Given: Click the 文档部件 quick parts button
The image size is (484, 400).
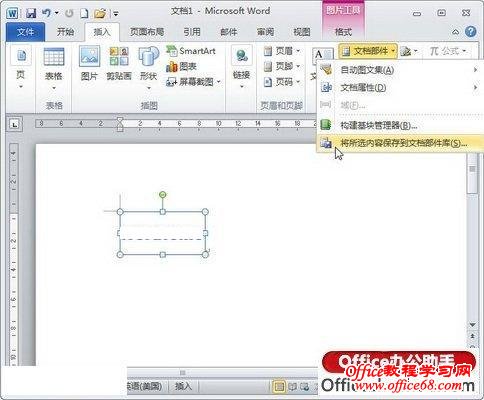Looking at the screenshot, I should (x=368, y=51).
